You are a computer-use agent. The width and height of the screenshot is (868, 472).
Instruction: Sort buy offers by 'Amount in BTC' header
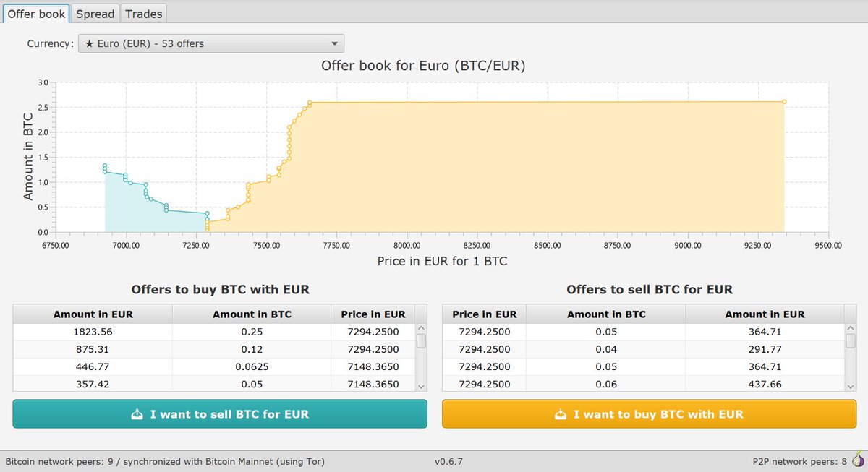click(x=252, y=314)
